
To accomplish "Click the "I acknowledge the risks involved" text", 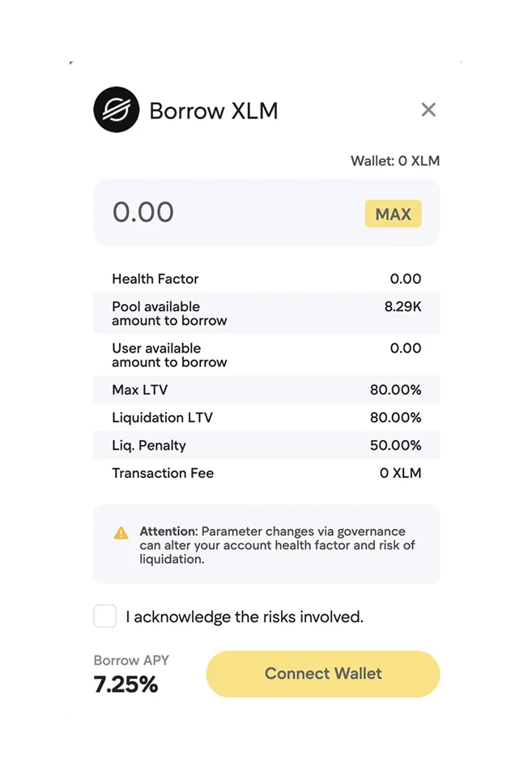I will coord(245,617).
